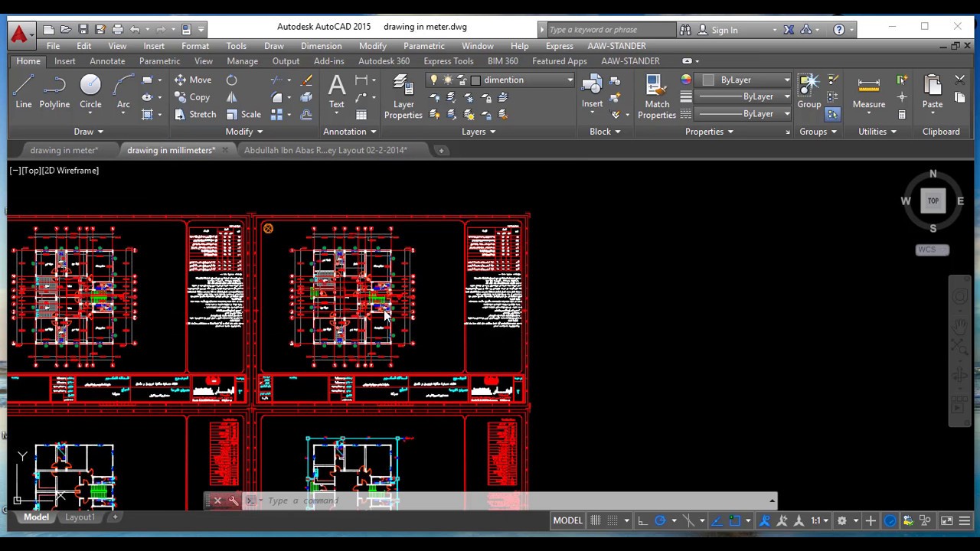Activate the Copy tool
Viewport: 980px width, 551px height.
pyautogui.click(x=192, y=97)
